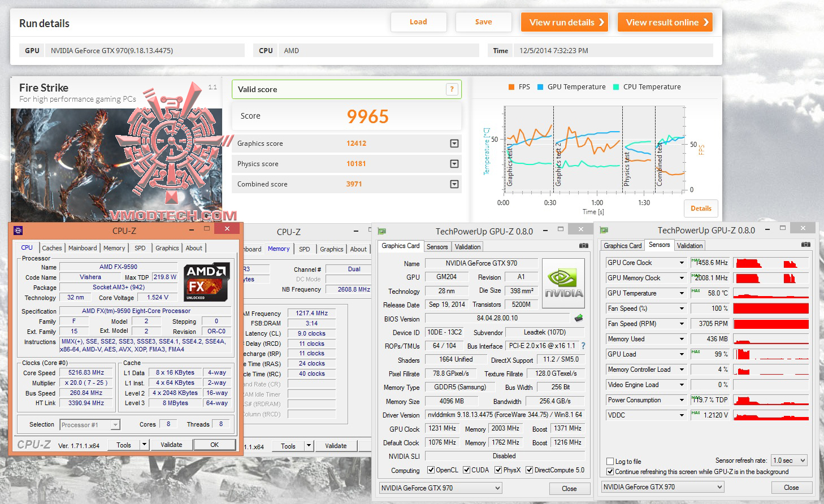Open the Processor #1 selection dropdown in CPU-Z
The image size is (824, 504).
click(90, 425)
